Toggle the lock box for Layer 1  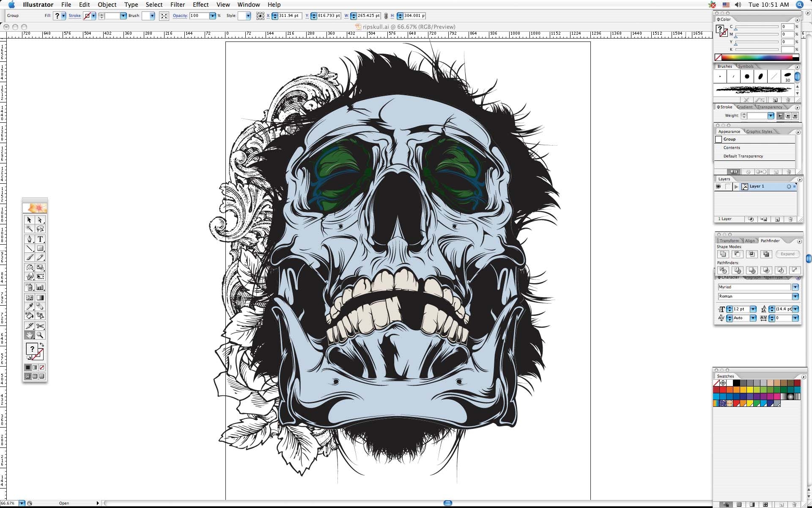[727, 187]
